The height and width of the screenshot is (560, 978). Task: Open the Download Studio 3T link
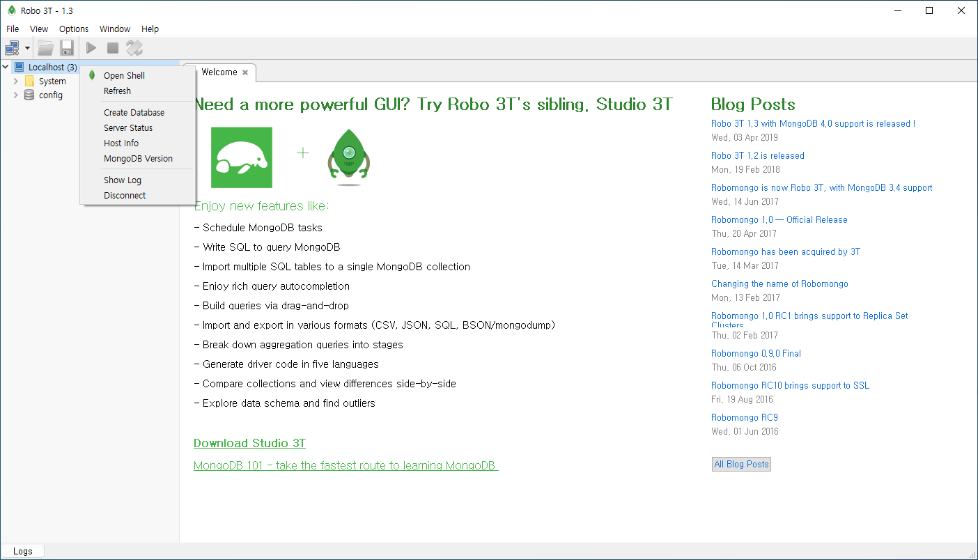click(x=249, y=443)
